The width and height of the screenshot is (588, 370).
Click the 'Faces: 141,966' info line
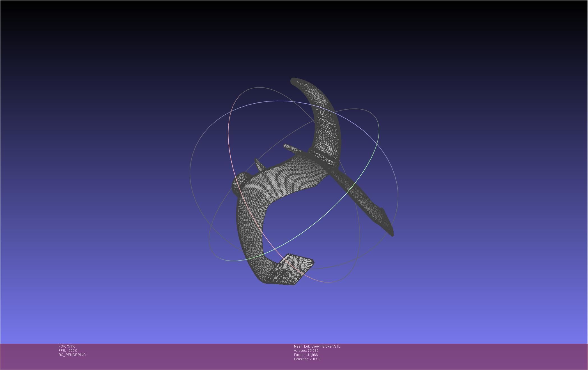click(x=306, y=355)
